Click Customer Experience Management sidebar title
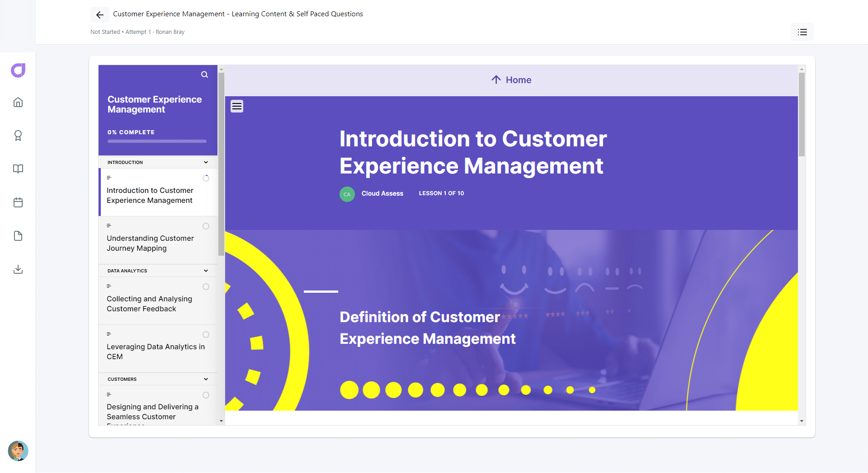 (x=155, y=104)
